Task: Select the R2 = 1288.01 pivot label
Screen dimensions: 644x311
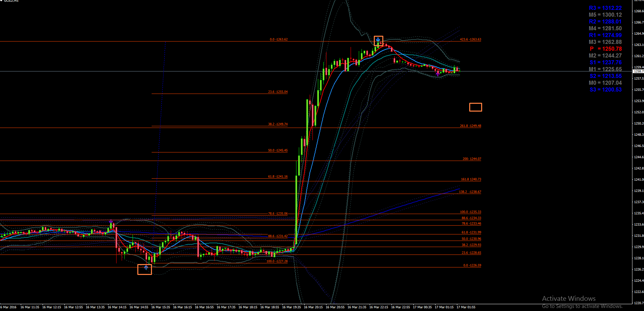Action: click(x=605, y=22)
